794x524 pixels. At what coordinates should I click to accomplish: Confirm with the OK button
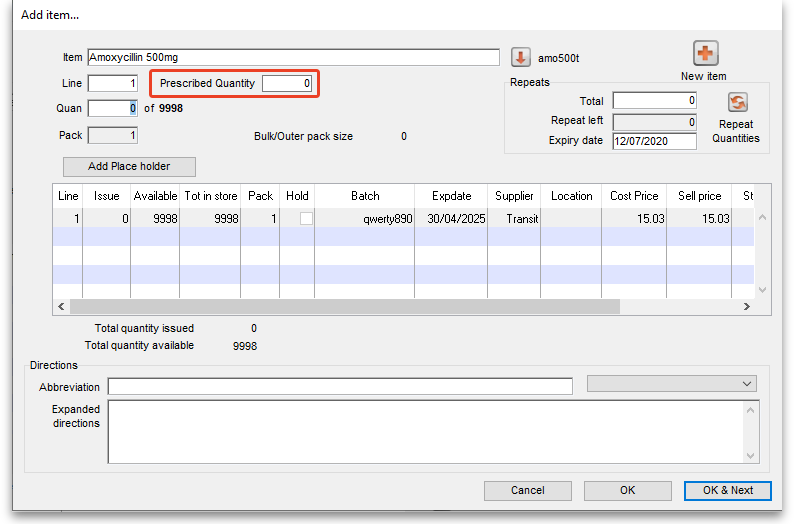click(627, 490)
